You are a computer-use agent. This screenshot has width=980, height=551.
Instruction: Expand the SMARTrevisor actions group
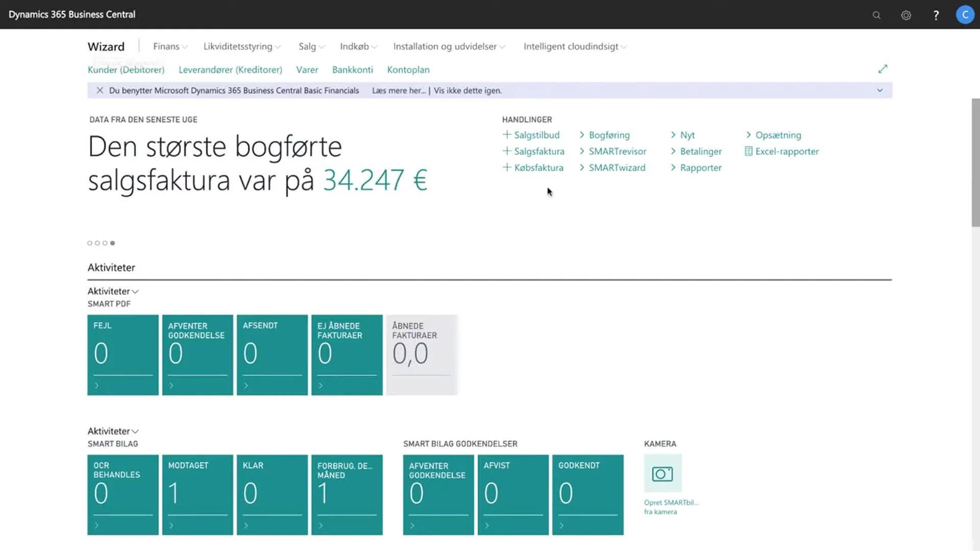point(613,151)
